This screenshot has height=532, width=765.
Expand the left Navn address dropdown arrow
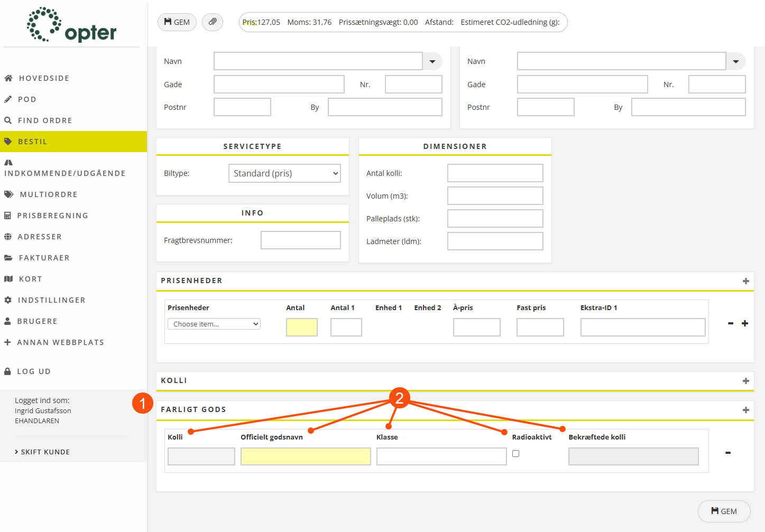tap(432, 61)
